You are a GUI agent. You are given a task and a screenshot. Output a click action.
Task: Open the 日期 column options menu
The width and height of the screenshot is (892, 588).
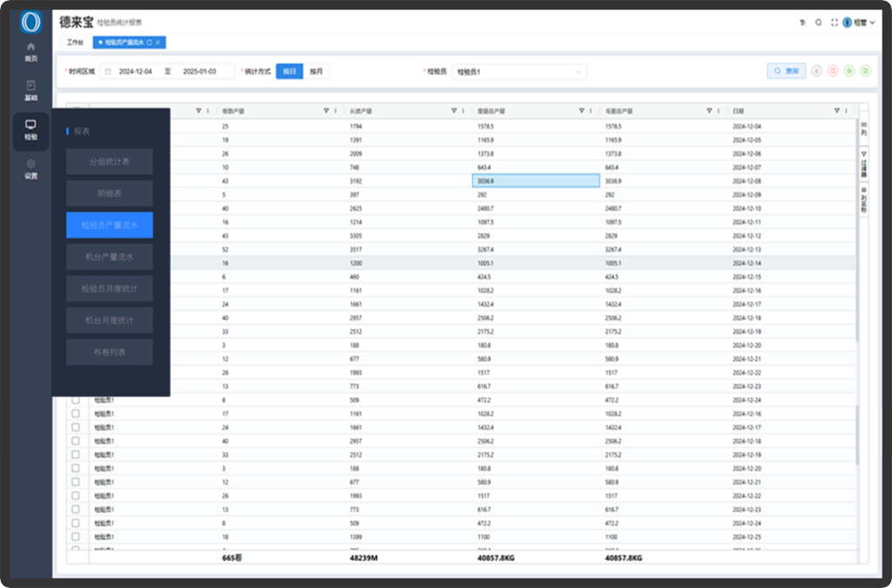[847, 111]
